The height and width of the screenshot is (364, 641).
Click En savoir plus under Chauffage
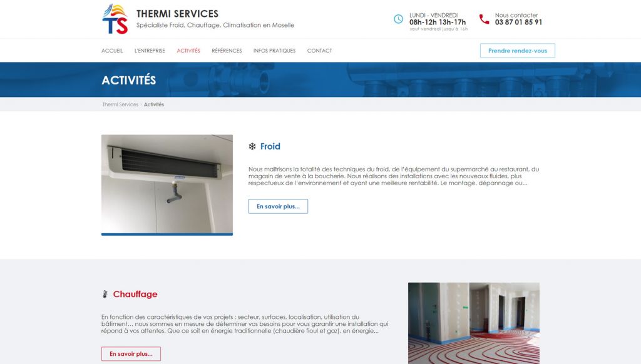click(x=131, y=354)
